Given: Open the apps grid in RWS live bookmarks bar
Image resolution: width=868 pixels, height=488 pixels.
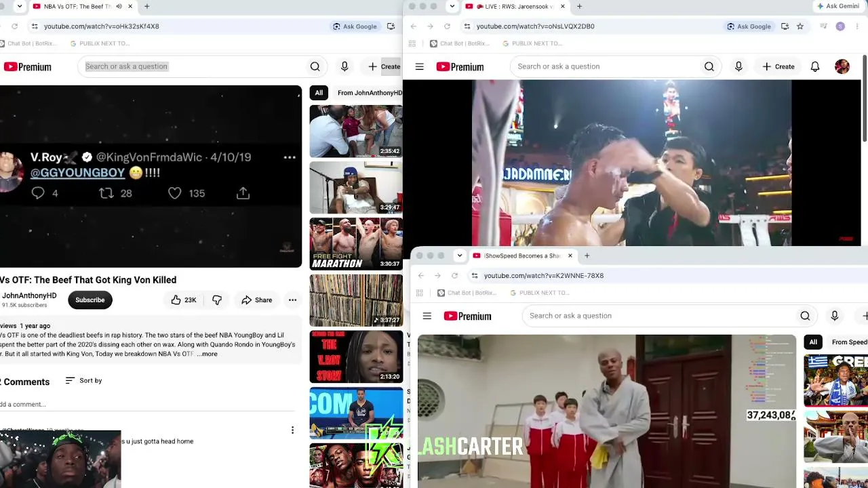Looking at the screenshot, I should coord(412,43).
